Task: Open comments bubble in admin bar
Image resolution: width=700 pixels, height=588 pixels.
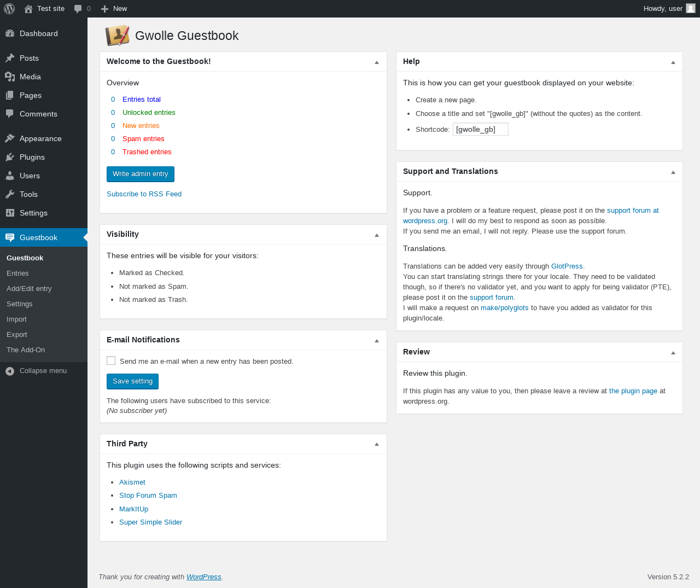Action: tap(78, 9)
